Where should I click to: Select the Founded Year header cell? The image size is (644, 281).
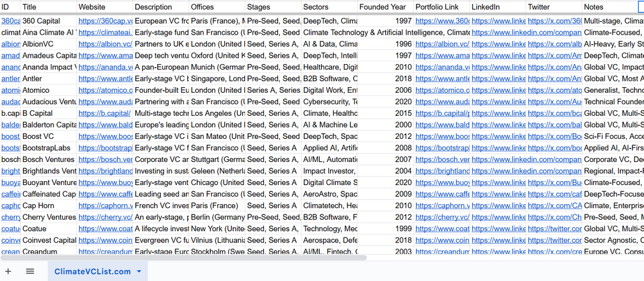click(x=385, y=7)
